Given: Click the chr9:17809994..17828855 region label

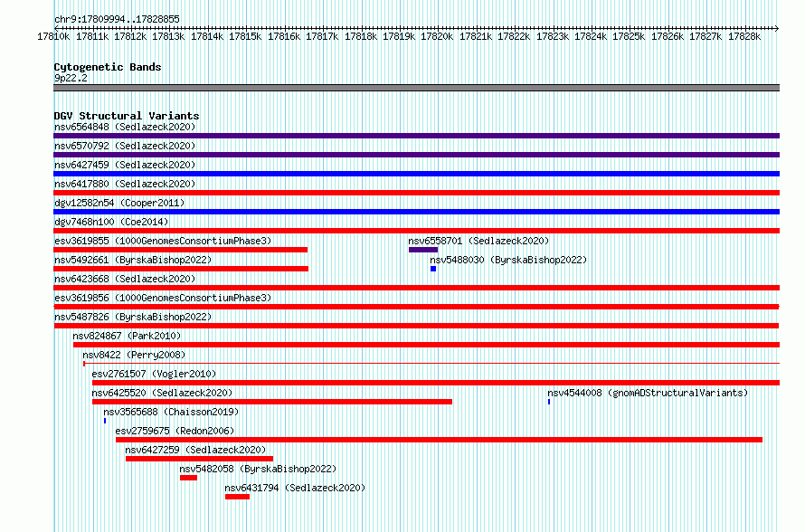Looking at the screenshot, I should coord(117,19).
